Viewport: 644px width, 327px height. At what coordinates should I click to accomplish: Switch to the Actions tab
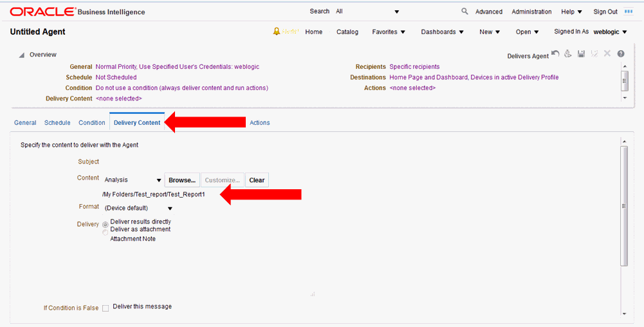(260, 123)
